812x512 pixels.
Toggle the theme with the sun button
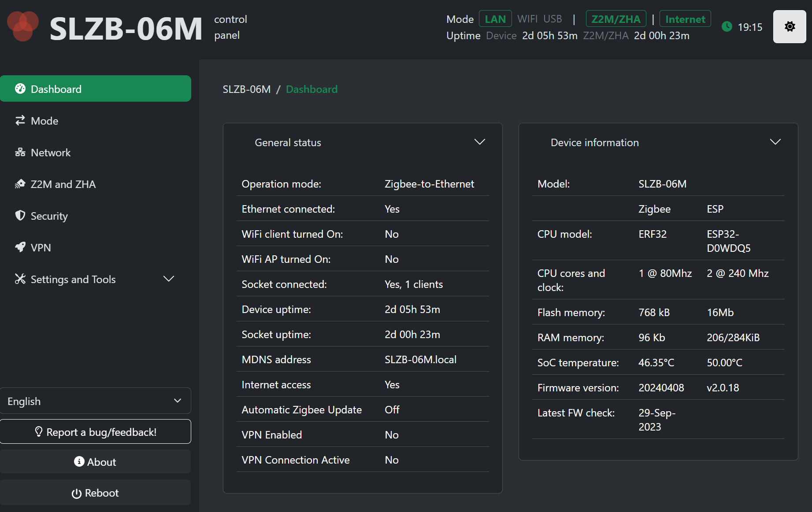tap(789, 27)
